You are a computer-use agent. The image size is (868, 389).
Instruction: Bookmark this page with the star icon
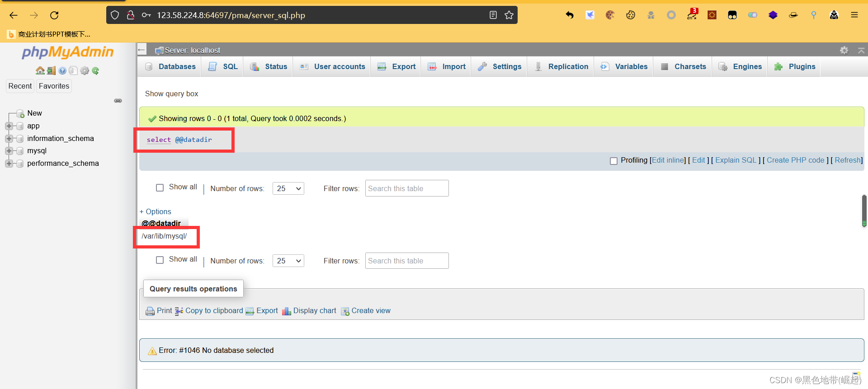click(x=509, y=15)
